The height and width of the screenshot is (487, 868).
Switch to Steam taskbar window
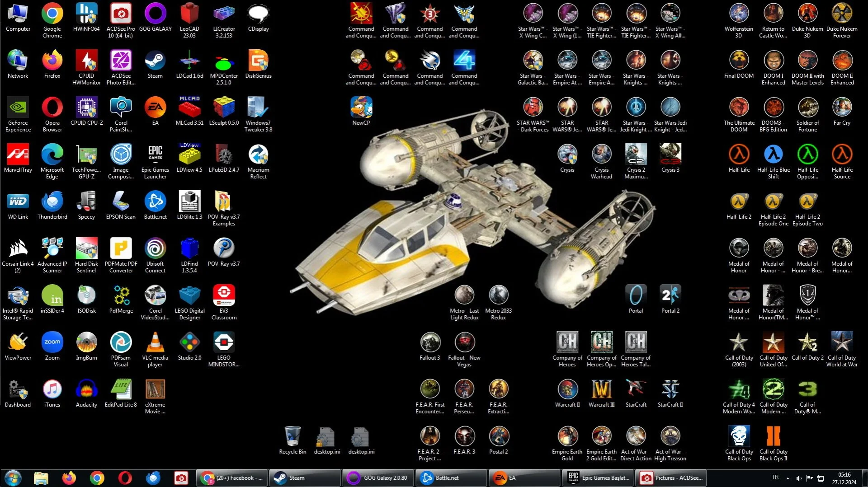click(305, 478)
